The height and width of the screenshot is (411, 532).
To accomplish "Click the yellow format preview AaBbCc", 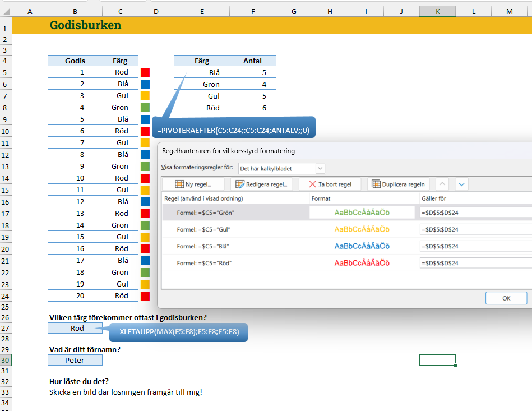I will 362,229.
